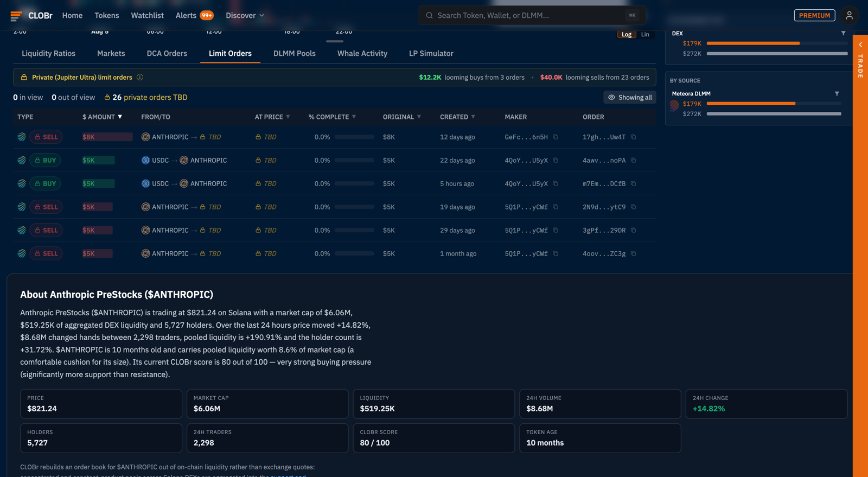Click the CLOBR SCORE 80 / 100 card

[433, 438]
